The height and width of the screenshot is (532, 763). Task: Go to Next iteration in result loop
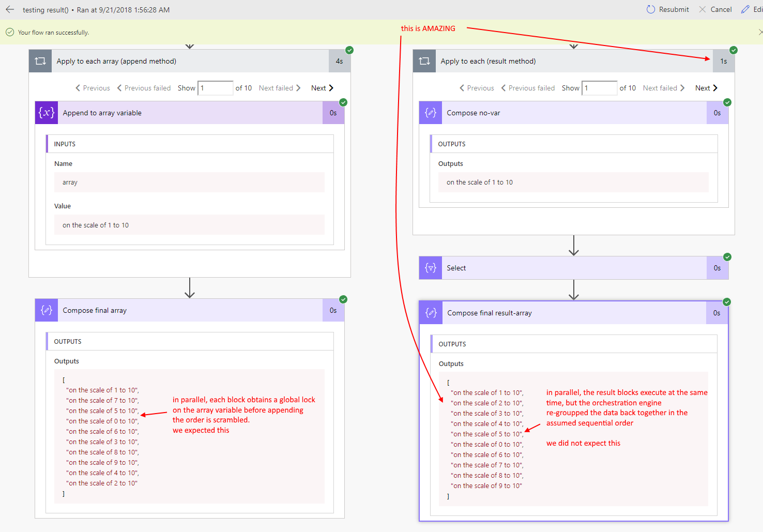707,88
